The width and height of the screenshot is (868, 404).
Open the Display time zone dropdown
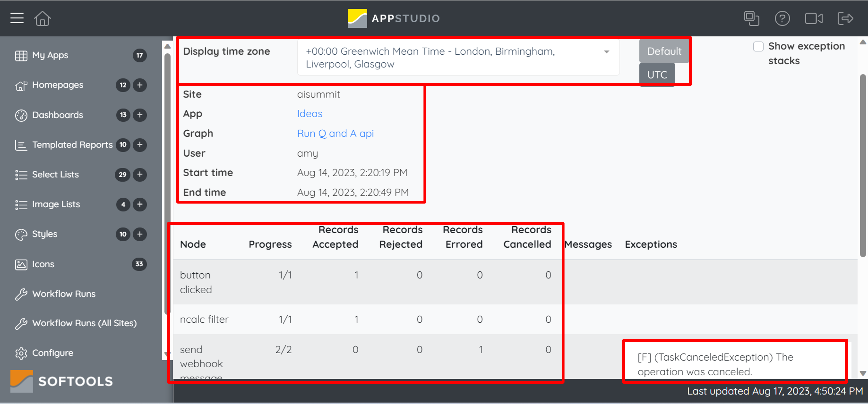pyautogui.click(x=458, y=57)
